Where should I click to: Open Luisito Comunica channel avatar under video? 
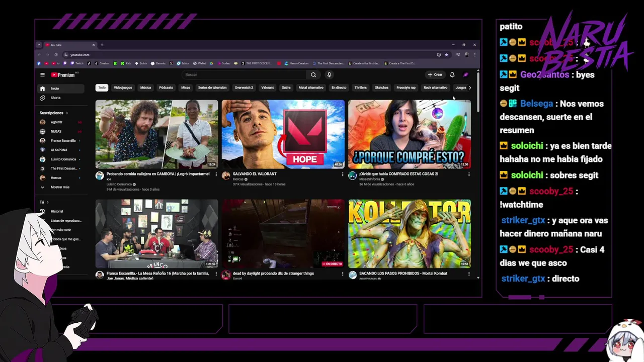click(x=100, y=175)
